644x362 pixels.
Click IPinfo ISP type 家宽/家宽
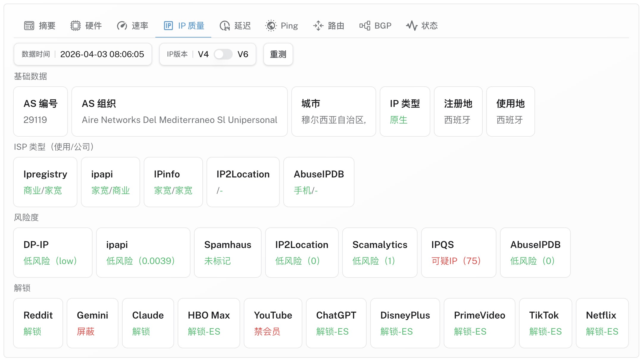[173, 190]
